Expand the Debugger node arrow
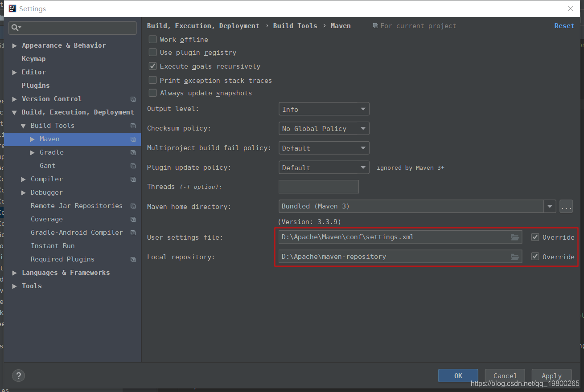The height and width of the screenshot is (392, 584). click(x=24, y=192)
